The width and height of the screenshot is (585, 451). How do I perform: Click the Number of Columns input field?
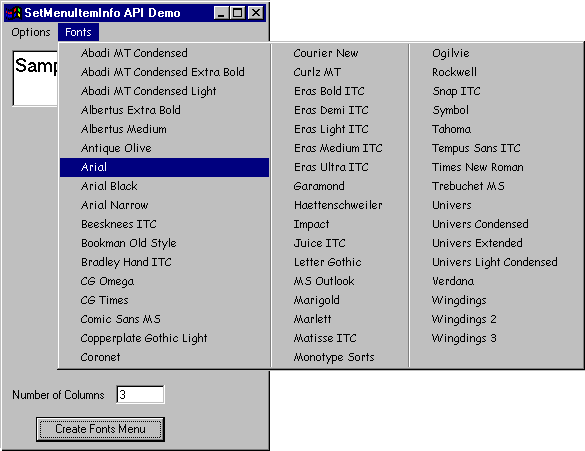[140, 395]
